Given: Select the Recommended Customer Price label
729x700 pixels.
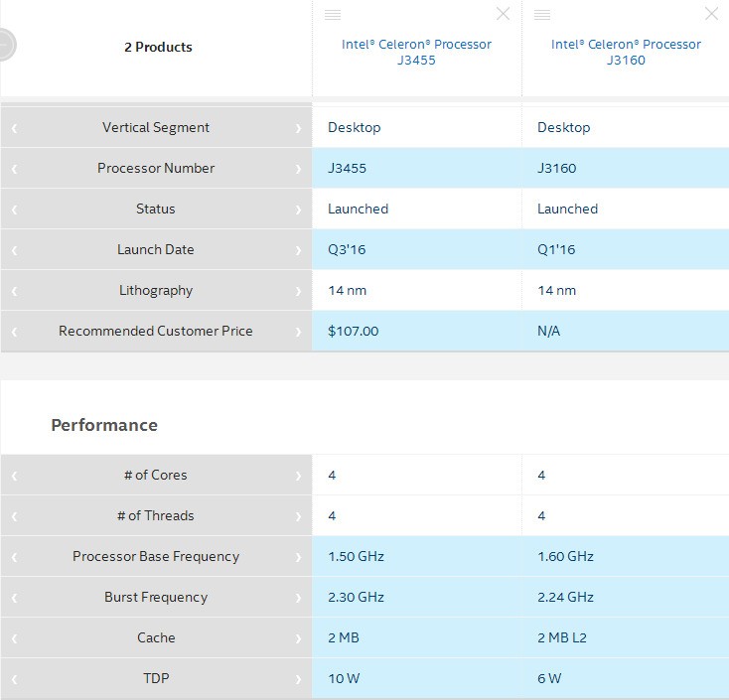Looking at the screenshot, I should [x=156, y=331].
